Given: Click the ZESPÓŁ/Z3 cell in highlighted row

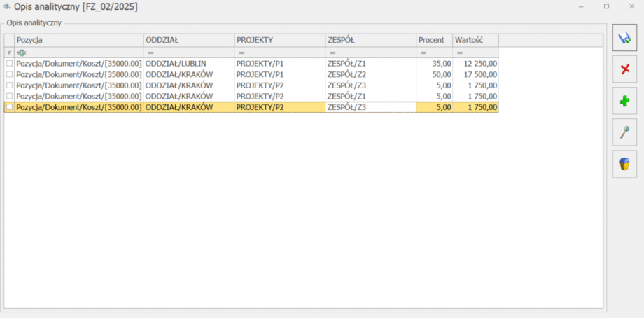Looking at the screenshot, I should [370, 107].
